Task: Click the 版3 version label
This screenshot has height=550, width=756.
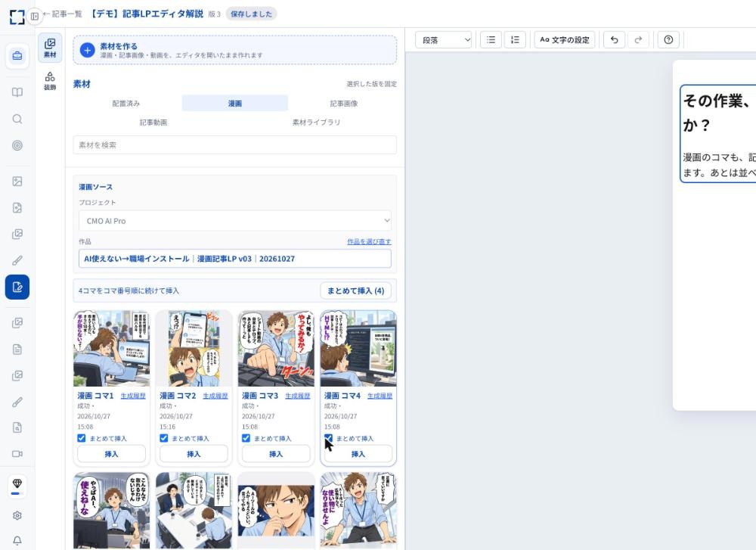Action: [x=215, y=14]
